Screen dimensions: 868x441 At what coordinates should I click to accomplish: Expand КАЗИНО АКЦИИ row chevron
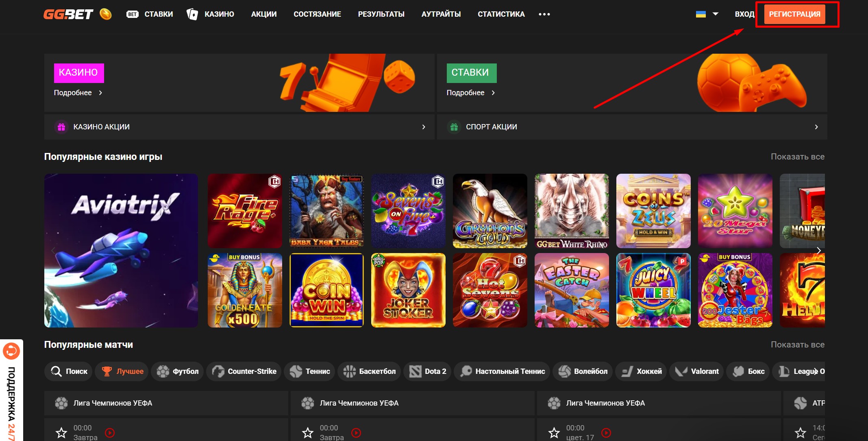(424, 127)
